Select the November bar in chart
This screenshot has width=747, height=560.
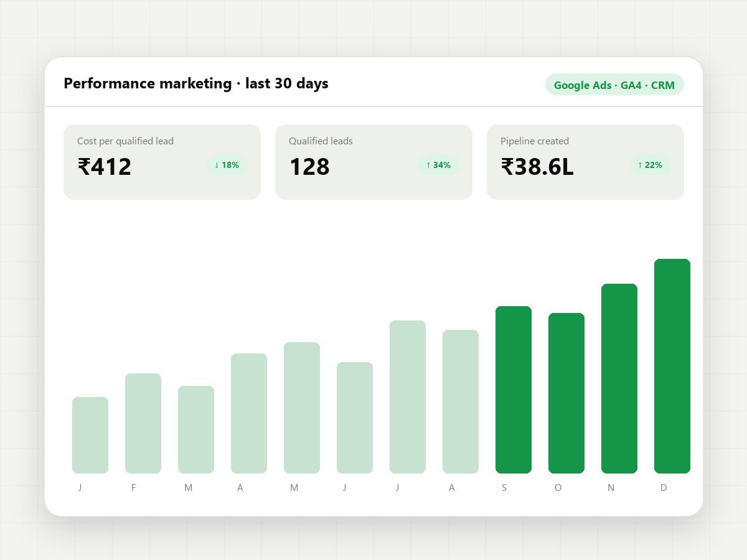tap(619, 378)
